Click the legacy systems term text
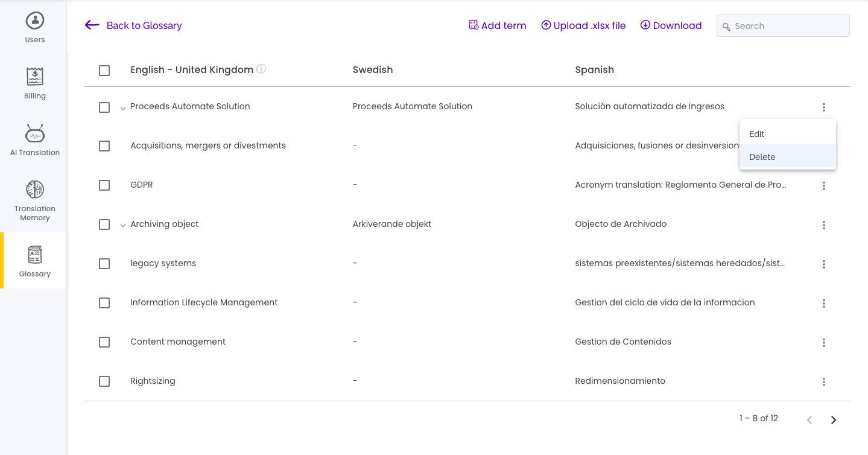868x455 pixels. [163, 263]
